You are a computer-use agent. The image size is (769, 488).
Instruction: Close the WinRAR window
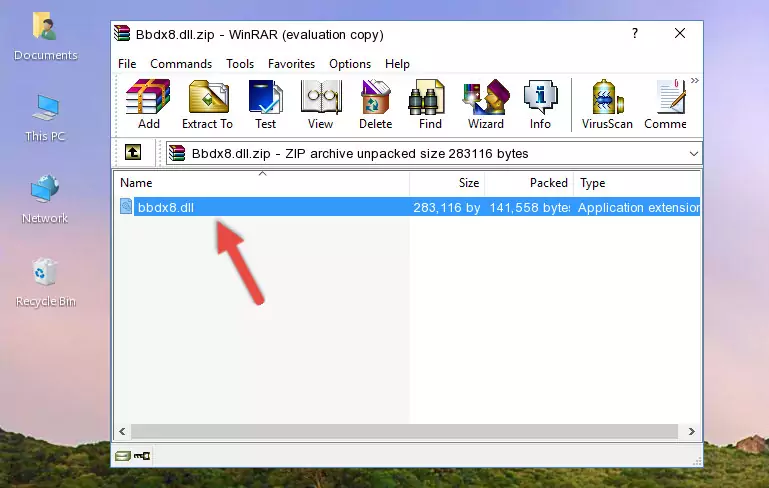click(680, 33)
